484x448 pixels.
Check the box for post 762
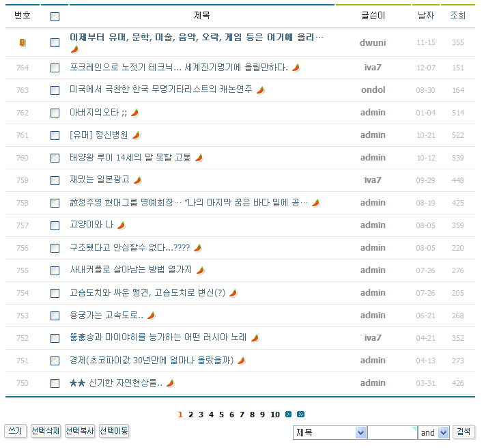pos(55,113)
